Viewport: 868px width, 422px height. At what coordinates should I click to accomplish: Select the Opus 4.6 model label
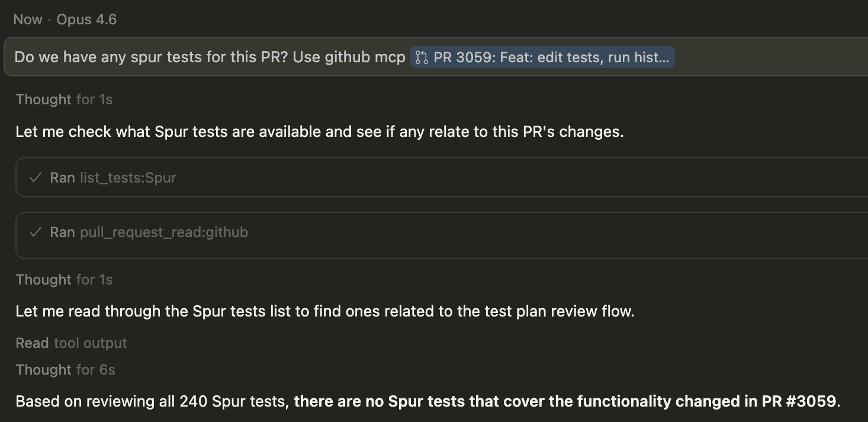[86, 19]
